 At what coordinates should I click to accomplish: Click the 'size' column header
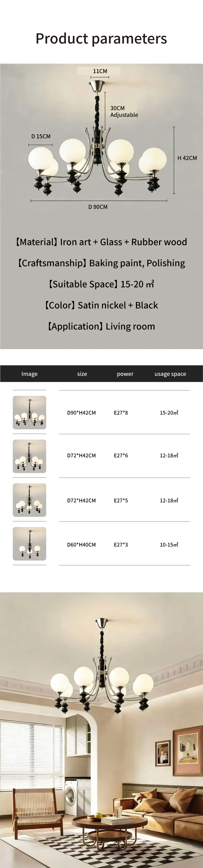click(x=82, y=374)
